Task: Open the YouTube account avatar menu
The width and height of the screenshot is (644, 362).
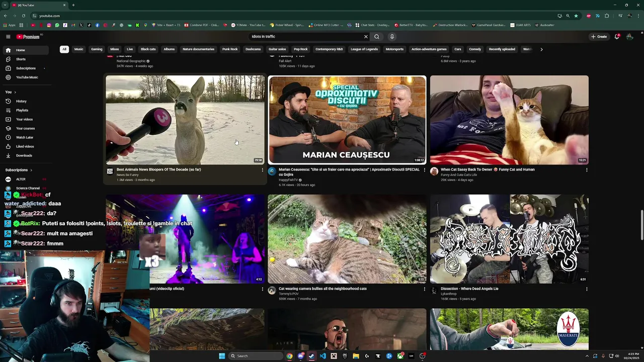Action: tap(629, 37)
